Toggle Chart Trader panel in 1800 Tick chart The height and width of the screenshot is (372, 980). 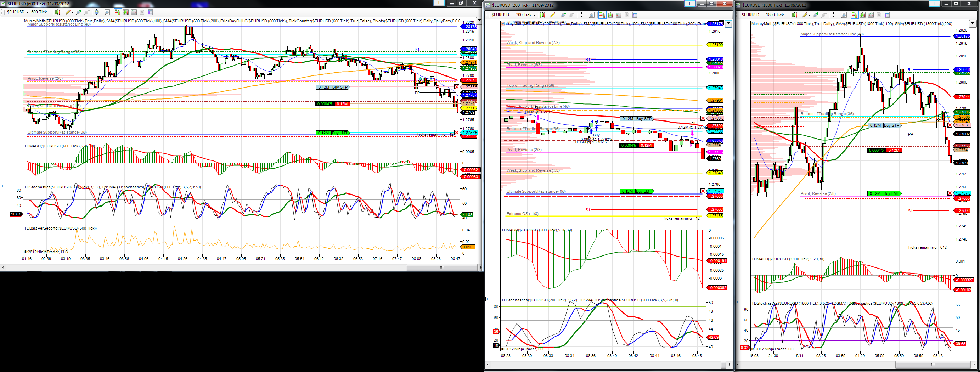[x=855, y=15]
